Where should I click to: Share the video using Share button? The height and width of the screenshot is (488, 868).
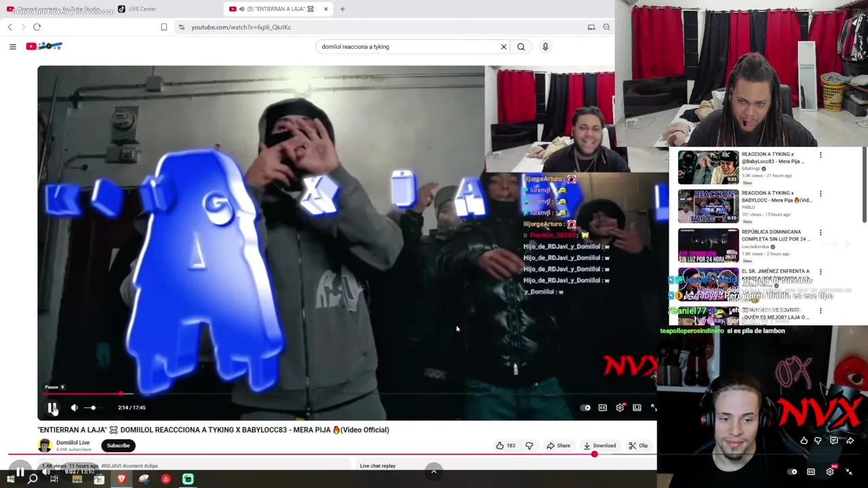click(559, 445)
